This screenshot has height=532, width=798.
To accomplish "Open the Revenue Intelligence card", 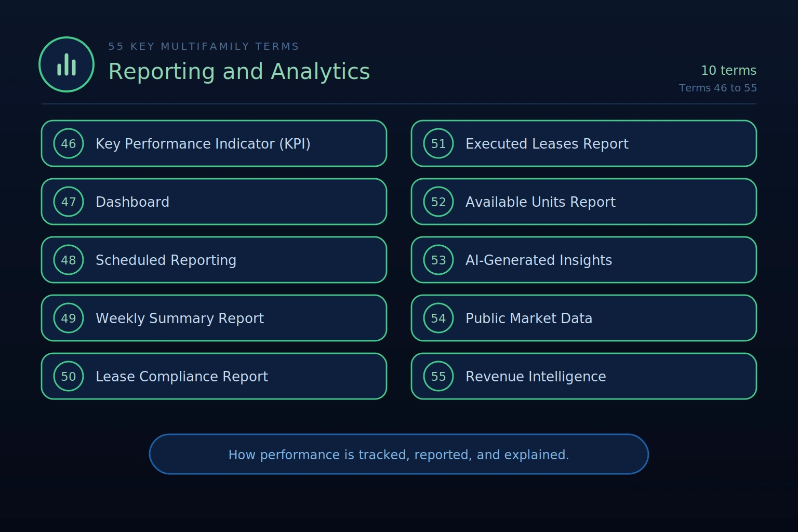I will click(584, 376).
